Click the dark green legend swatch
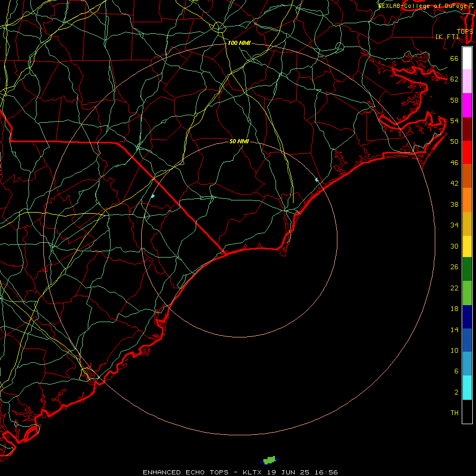This screenshot has height=476, width=476. point(467,269)
